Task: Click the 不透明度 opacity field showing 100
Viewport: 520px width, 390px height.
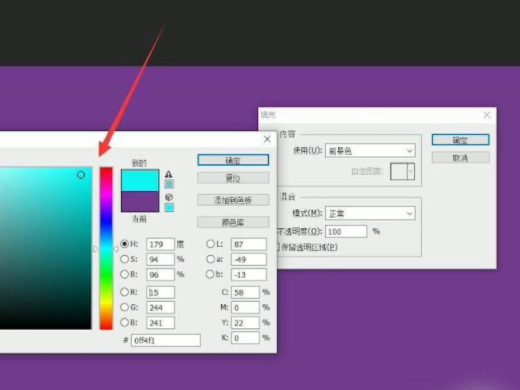Action: (x=346, y=232)
